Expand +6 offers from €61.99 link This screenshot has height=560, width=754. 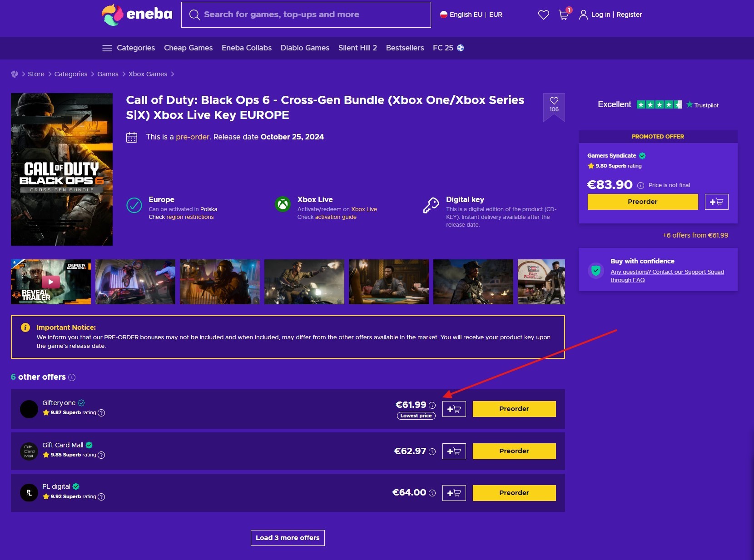point(695,235)
